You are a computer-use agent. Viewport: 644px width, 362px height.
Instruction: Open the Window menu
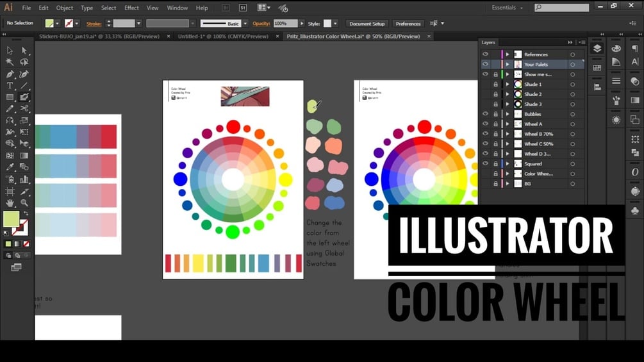pyautogui.click(x=178, y=8)
